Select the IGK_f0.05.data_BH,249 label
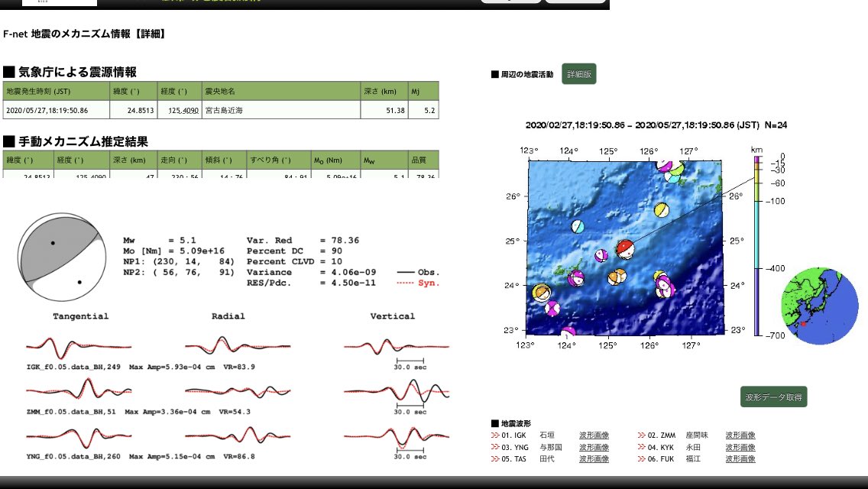This screenshot has width=868, height=489. [x=73, y=367]
